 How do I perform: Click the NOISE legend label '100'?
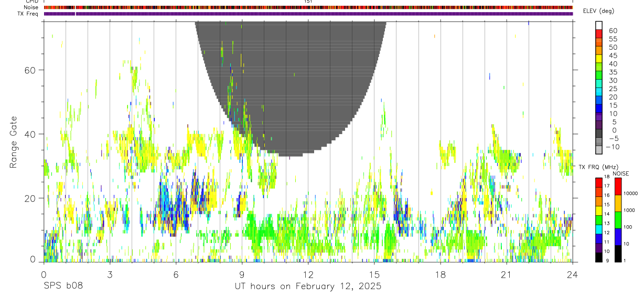[x=627, y=227]
